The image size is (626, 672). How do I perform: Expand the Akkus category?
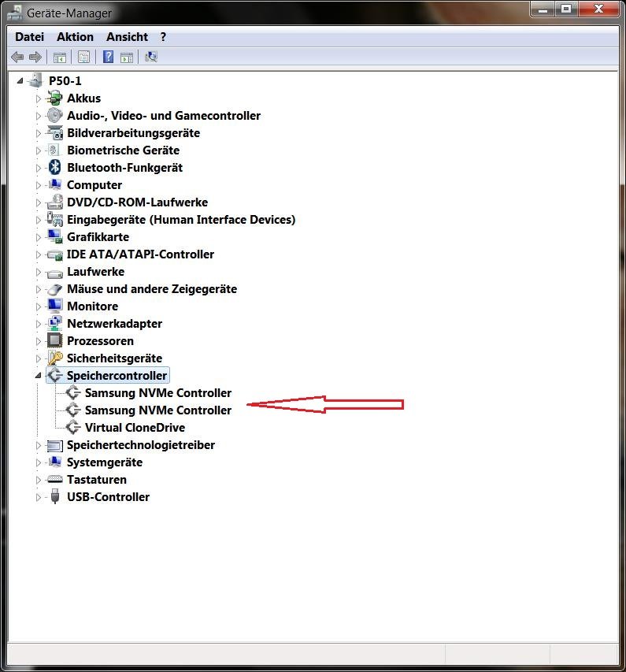38,98
